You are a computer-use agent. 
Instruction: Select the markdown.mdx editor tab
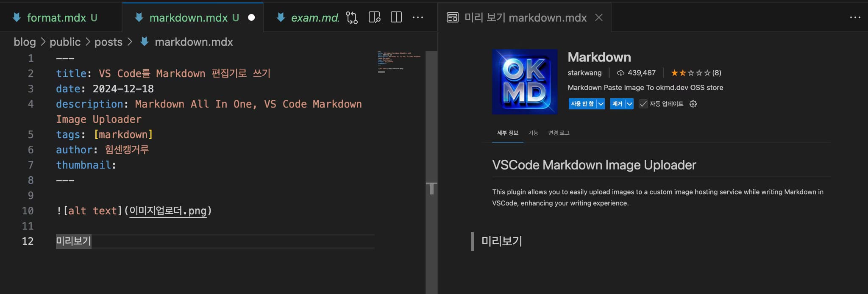click(193, 17)
